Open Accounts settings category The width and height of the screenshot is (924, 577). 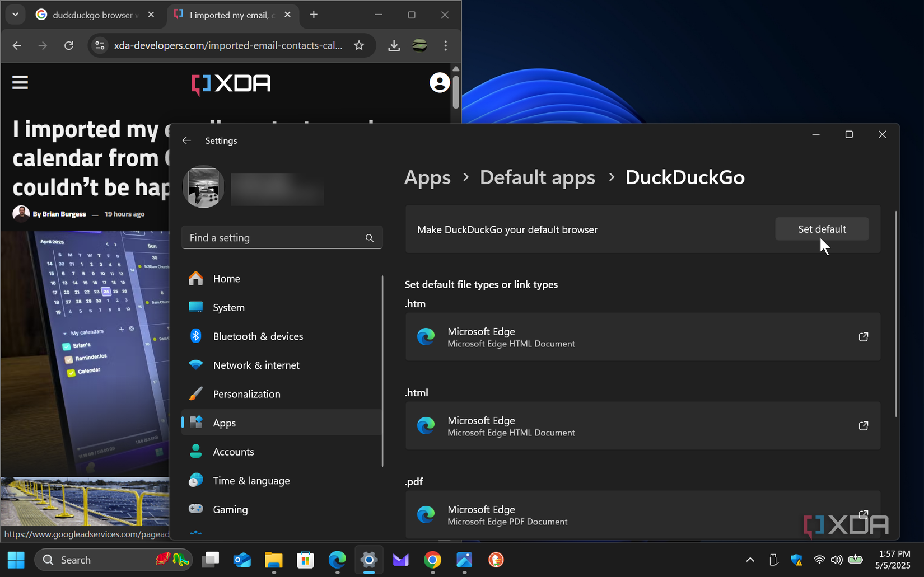pos(282,452)
